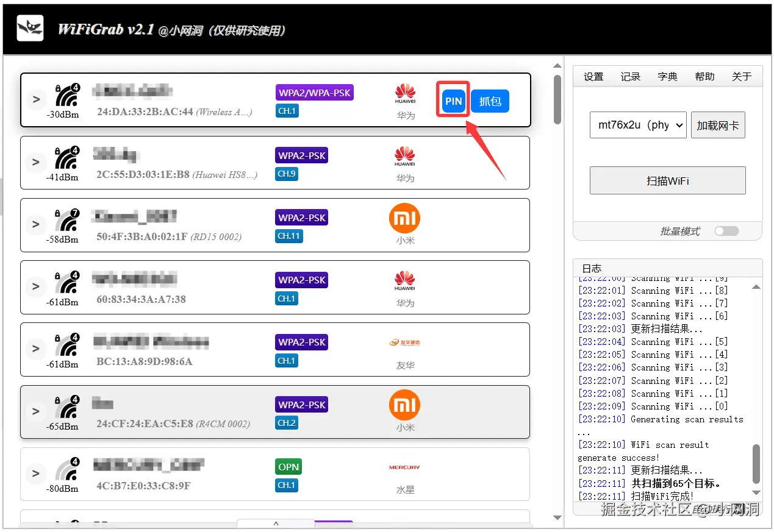This screenshot has height=532, width=774.
Task: Click the 加载网卡 load adapter button
Action: (x=718, y=125)
